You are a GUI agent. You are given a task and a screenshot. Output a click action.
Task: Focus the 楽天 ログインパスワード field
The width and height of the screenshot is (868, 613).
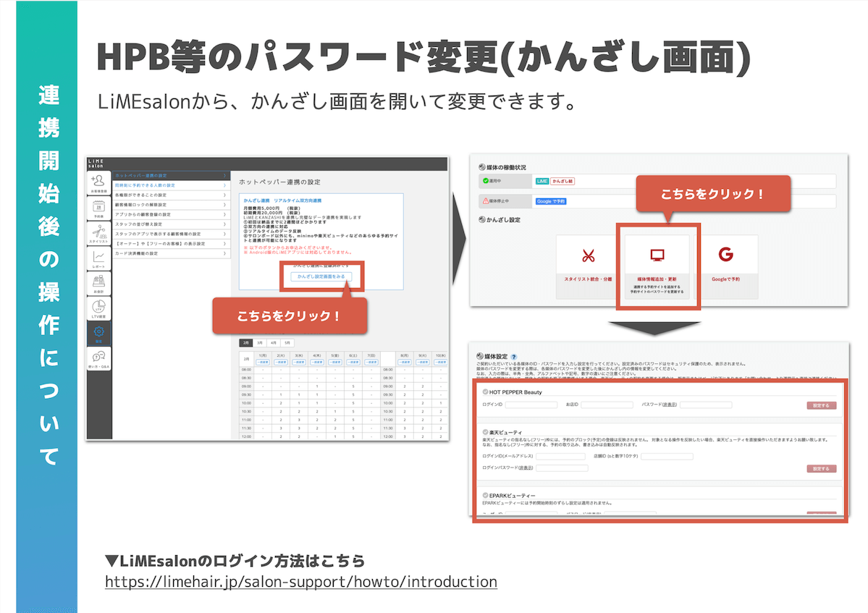click(x=562, y=468)
